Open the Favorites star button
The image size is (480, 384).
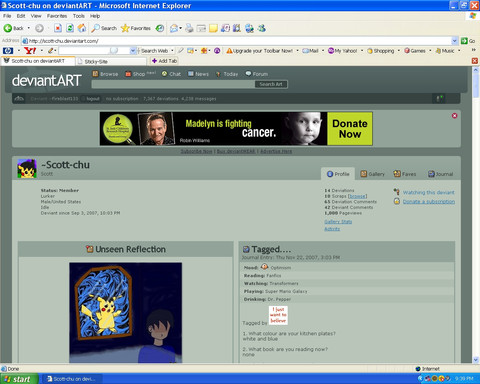pyautogui.click(x=136, y=28)
